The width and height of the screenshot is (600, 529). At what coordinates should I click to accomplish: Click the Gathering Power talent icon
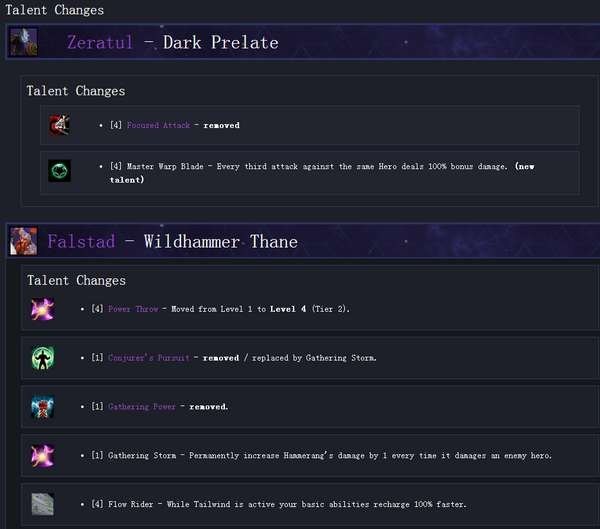42,407
